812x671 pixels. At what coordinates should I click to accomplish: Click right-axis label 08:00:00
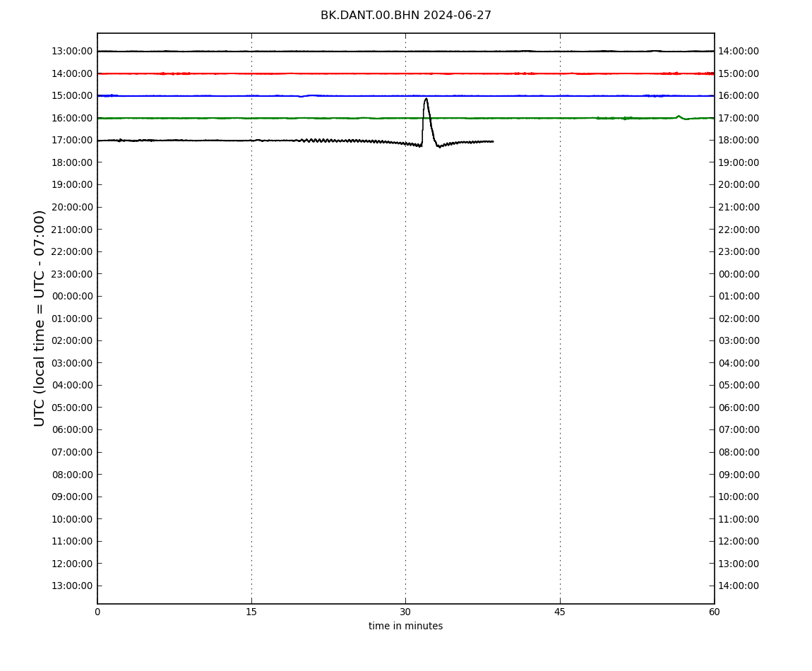[x=739, y=452]
